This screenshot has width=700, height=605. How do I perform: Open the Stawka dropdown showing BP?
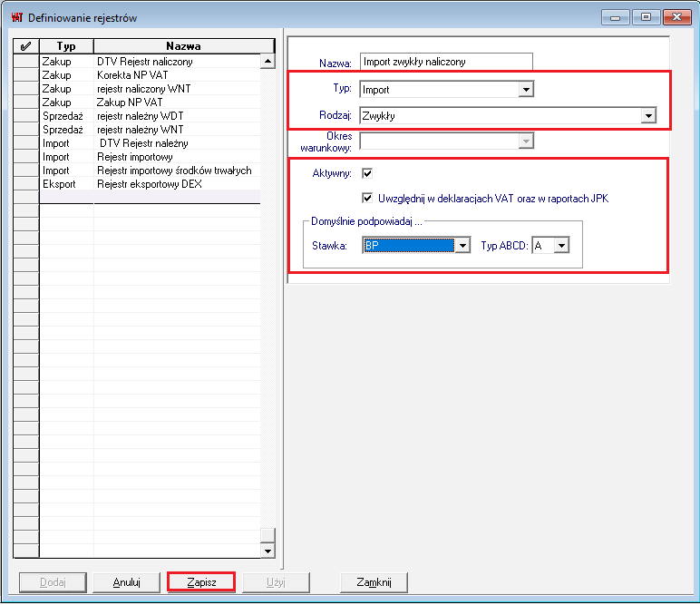click(463, 245)
